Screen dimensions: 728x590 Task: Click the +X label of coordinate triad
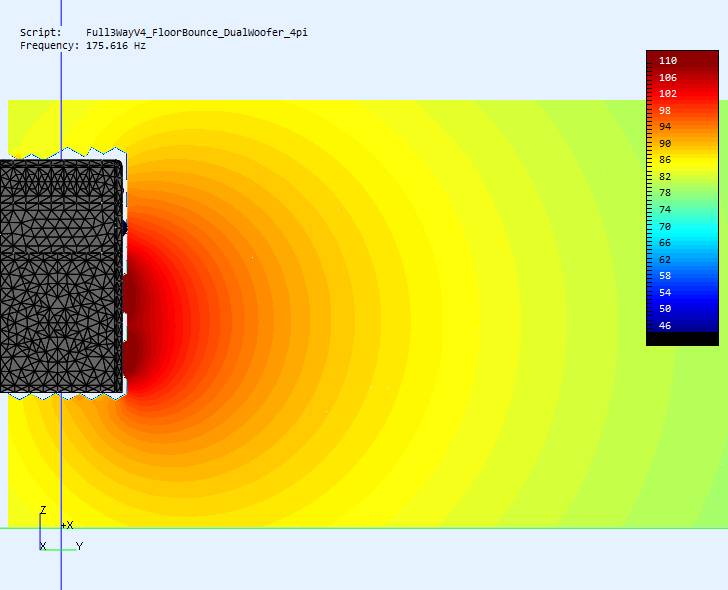pyautogui.click(x=67, y=525)
